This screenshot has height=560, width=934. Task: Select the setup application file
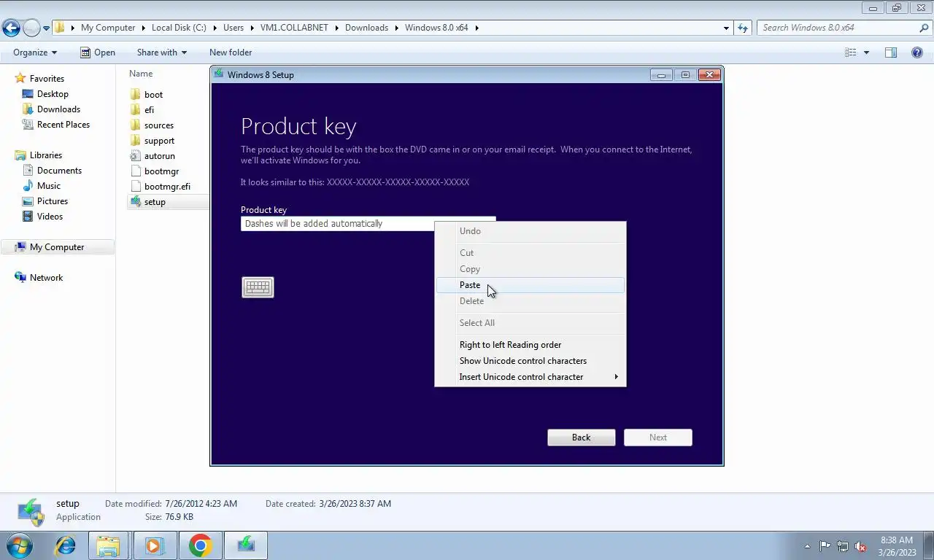click(x=155, y=202)
